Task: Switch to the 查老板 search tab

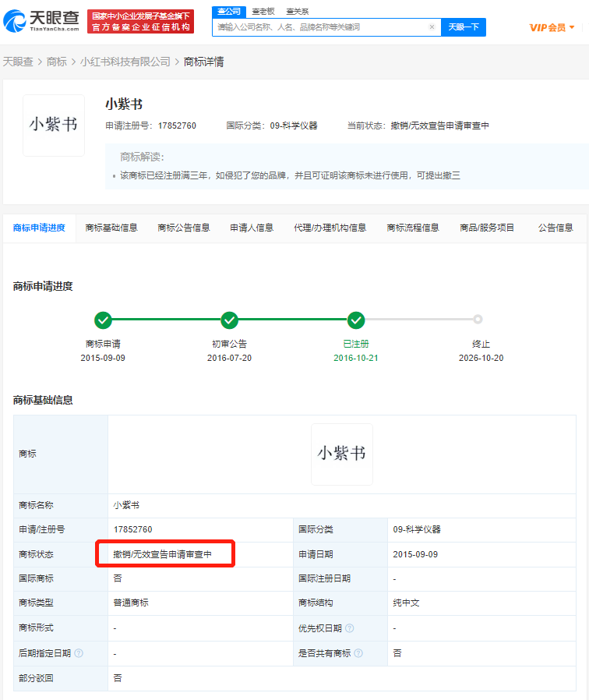Action: 263,12
